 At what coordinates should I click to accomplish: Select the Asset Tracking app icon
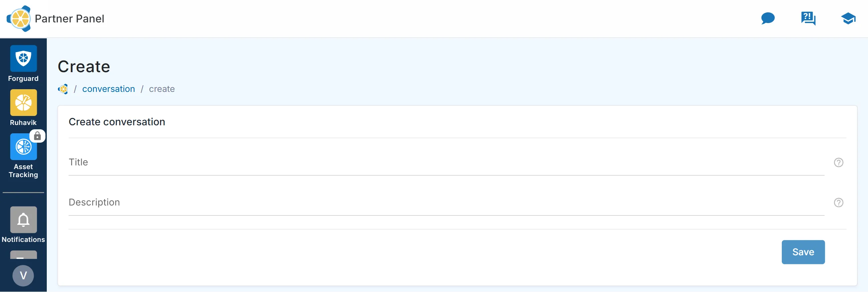[x=23, y=147]
